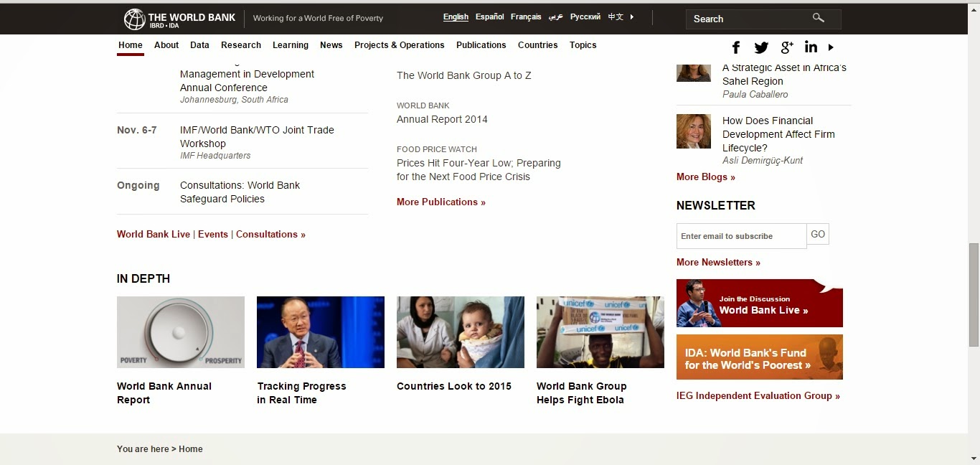
Task: Click Asli Demirgüç-Kunt author photo
Action: (694, 131)
